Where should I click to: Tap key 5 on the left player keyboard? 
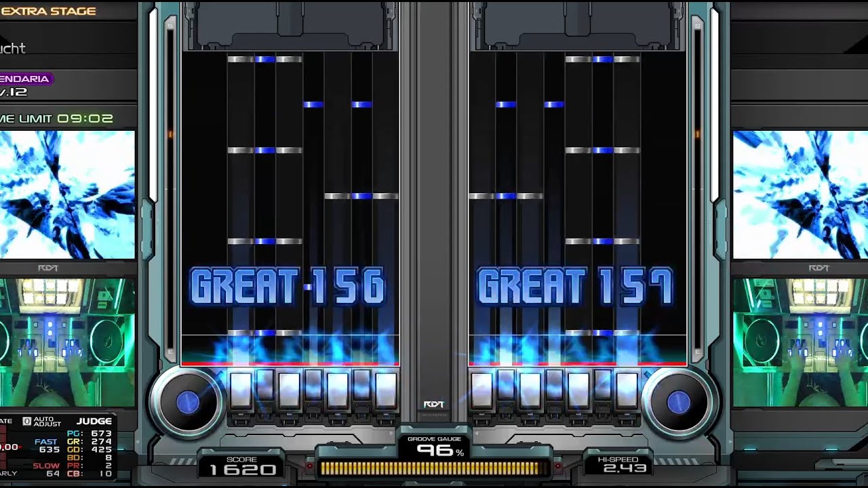coord(338,391)
